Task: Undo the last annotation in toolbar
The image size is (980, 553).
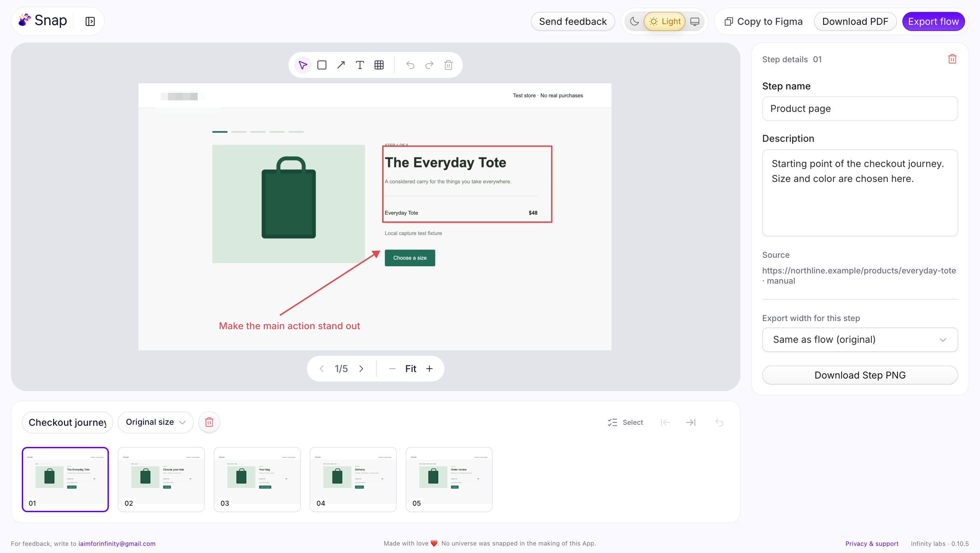Action: (x=410, y=65)
